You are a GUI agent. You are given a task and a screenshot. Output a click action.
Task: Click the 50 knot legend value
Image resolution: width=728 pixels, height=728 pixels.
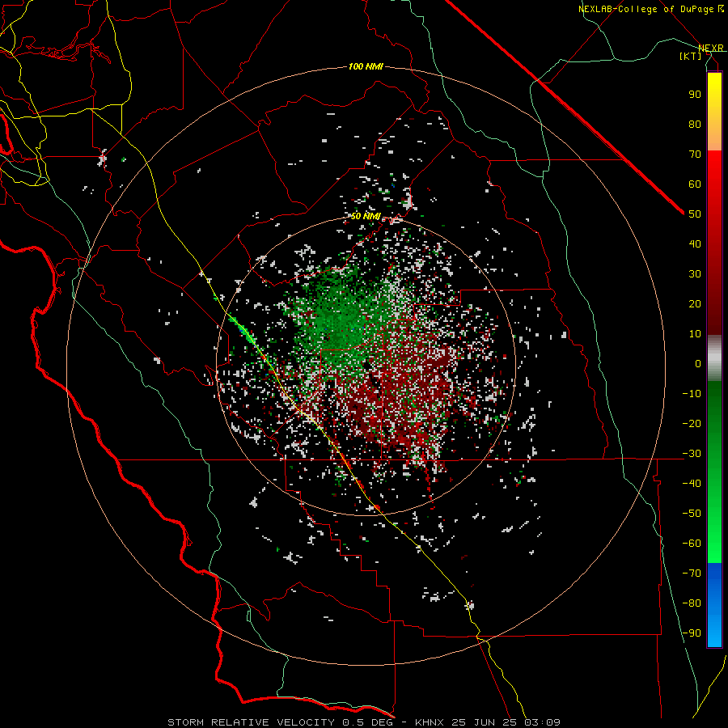tap(695, 214)
